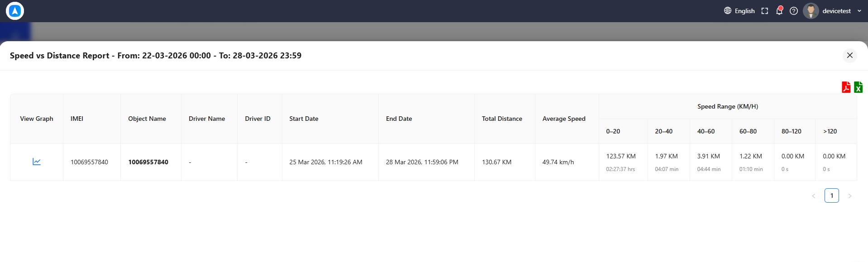Click the IMEI column header
Viewport: 868px width, 262px height.
77,119
